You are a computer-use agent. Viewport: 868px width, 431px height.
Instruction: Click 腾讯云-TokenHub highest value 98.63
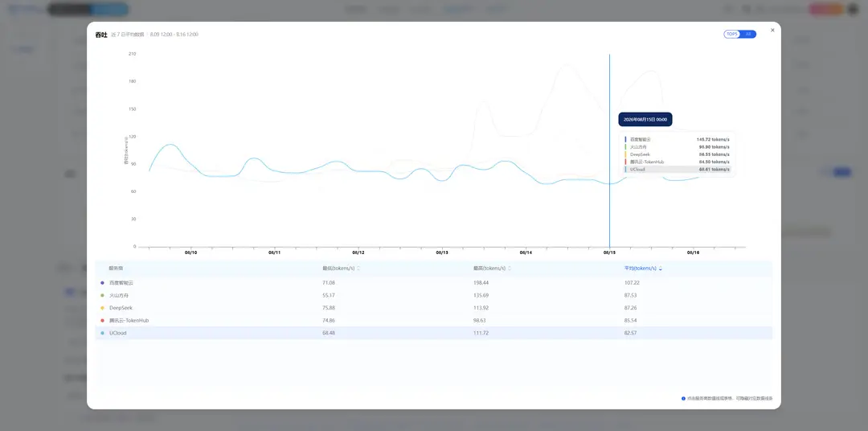[480, 320]
